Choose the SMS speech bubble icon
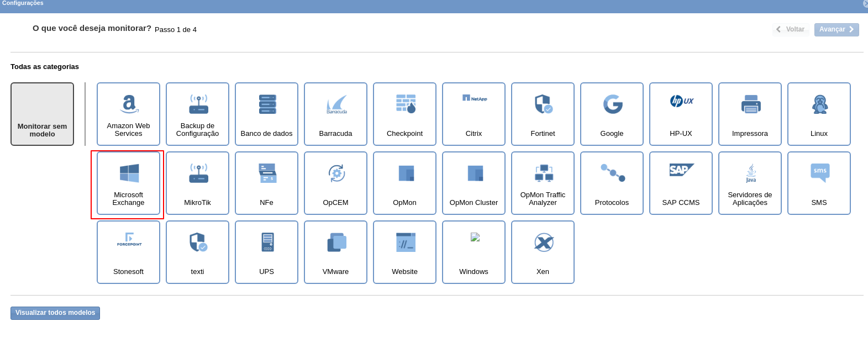 tap(819, 172)
